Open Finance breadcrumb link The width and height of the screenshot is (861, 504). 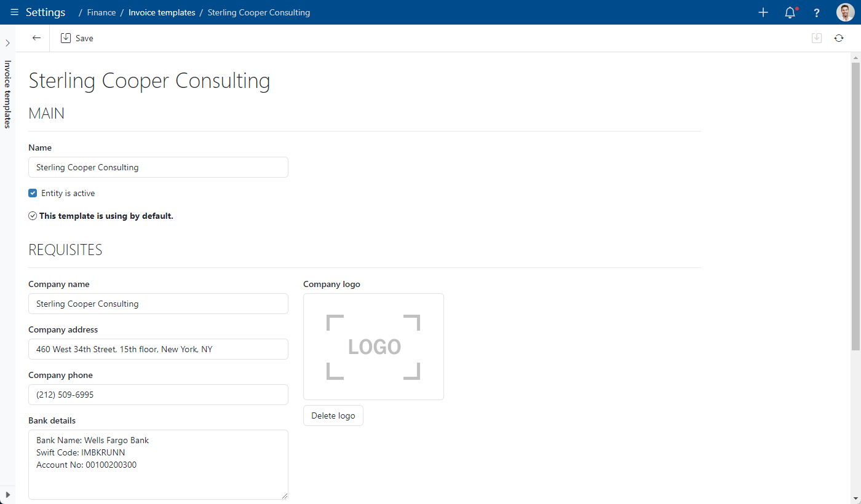101,12
